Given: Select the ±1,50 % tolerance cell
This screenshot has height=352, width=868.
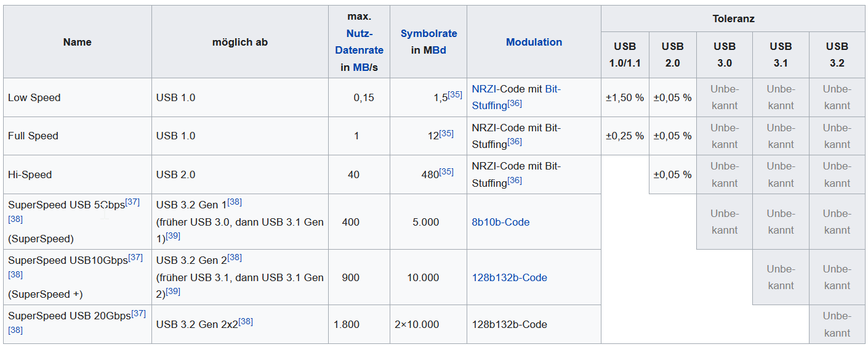Looking at the screenshot, I should point(625,97).
